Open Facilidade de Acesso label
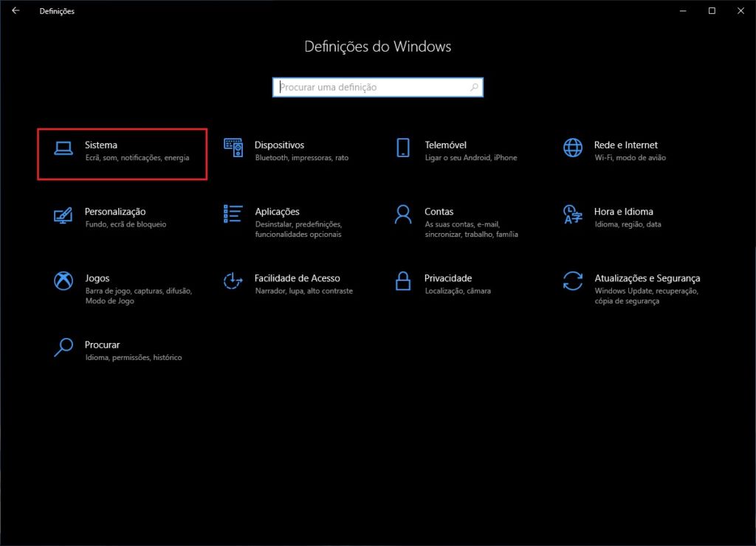The image size is (756, 546). pos(297,278)
